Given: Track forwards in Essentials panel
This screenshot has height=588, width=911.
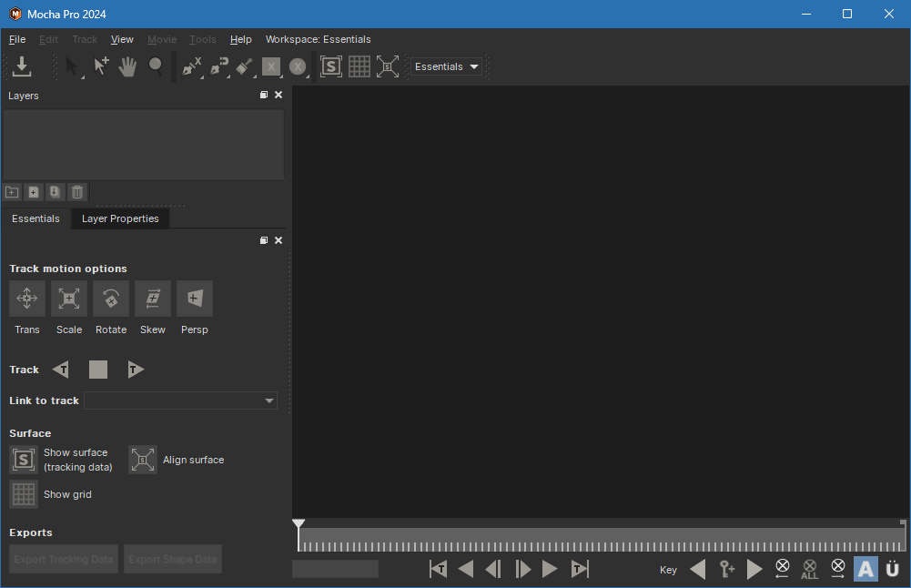Looking at the screenshot, I should (x=136, y=370).
